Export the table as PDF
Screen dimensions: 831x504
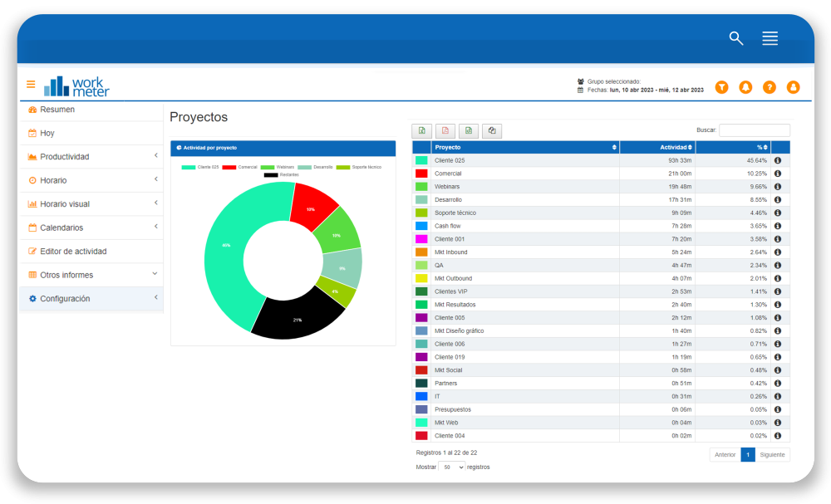[445, 130]
